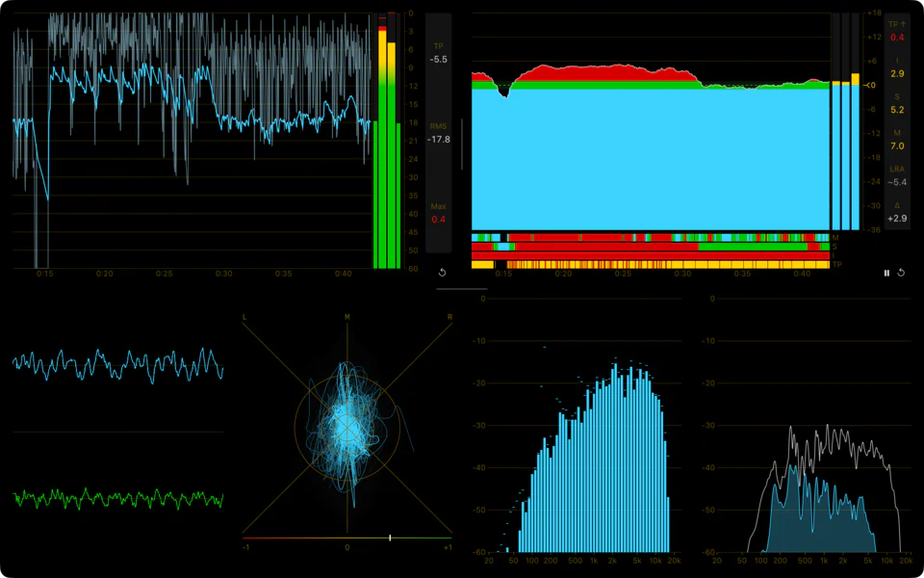Click the R label on the goniometer
924x578 pixels.
pyautogui.click(x=449, y=317)
